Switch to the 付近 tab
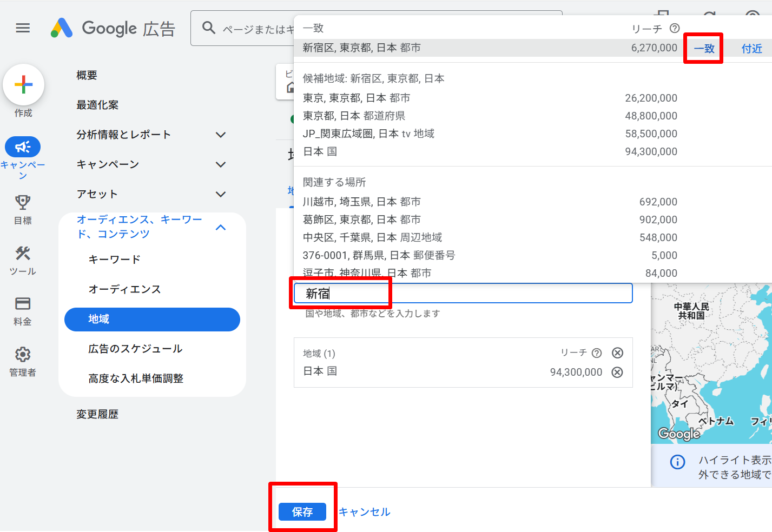The height and width of the screenshot is (532, 772). click(x=751, y=48)
